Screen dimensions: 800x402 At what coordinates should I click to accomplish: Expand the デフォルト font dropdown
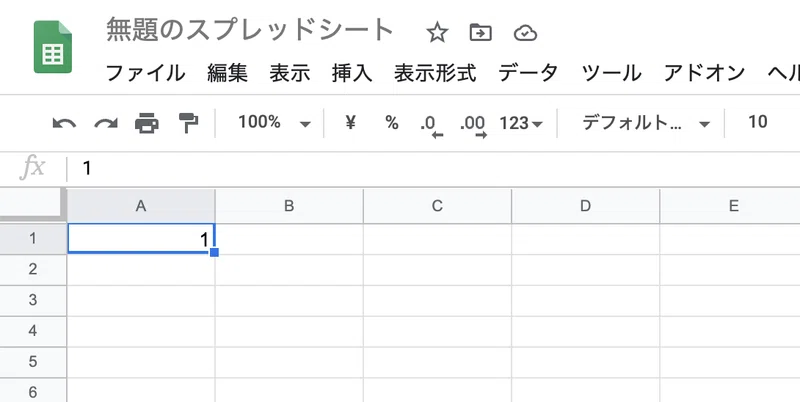pos(646,123)
